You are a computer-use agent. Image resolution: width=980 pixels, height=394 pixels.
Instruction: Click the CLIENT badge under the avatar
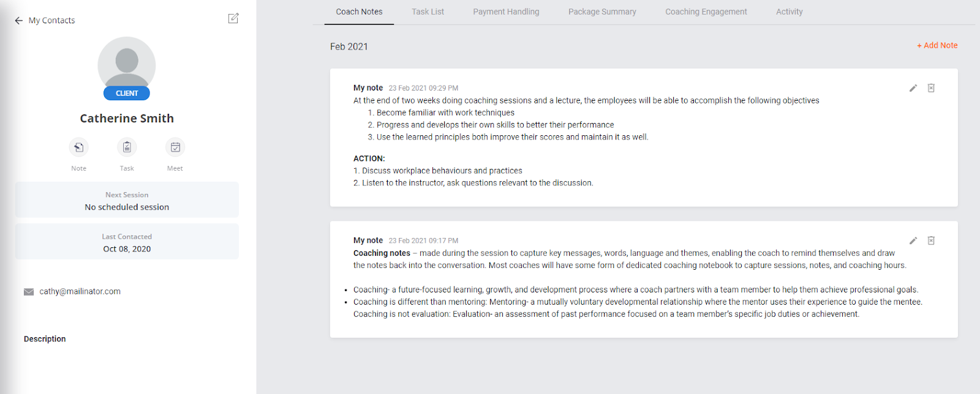pyautogui.click(x=127, y=93)
